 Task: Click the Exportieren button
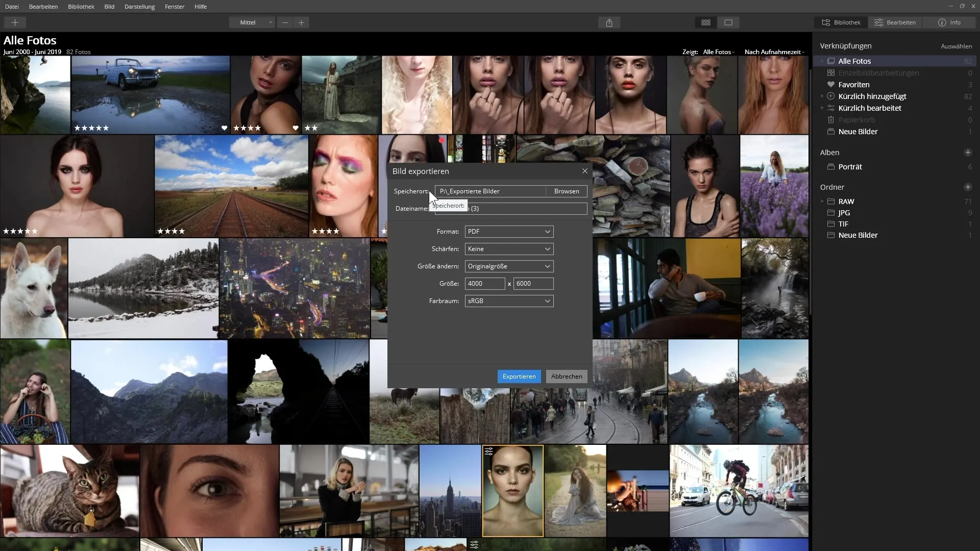click(519, 377)
